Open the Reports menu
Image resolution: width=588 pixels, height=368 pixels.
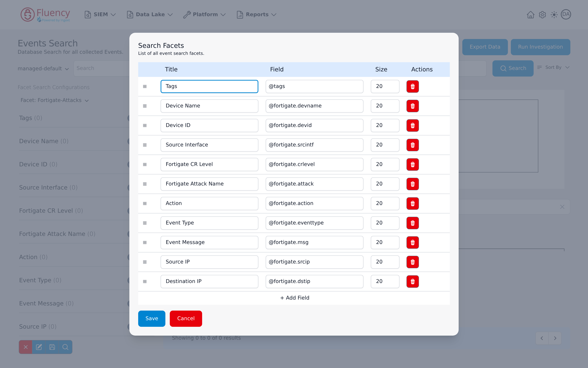pos(256,15)
